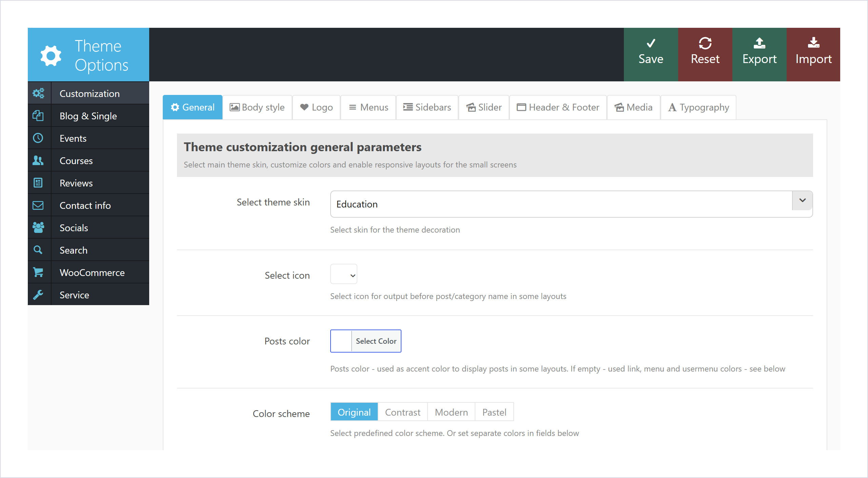Click the Import download icon

click(x=813, y=43)
